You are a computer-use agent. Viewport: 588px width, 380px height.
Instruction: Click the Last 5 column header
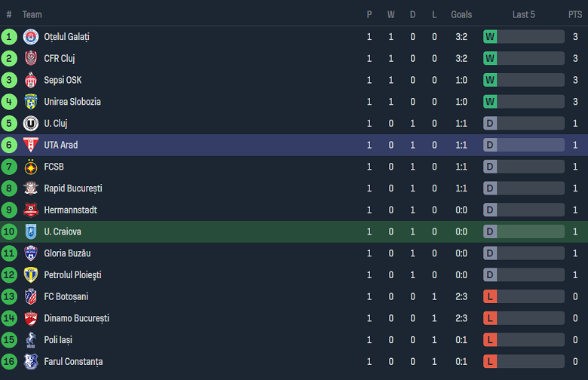pos(523,14)
